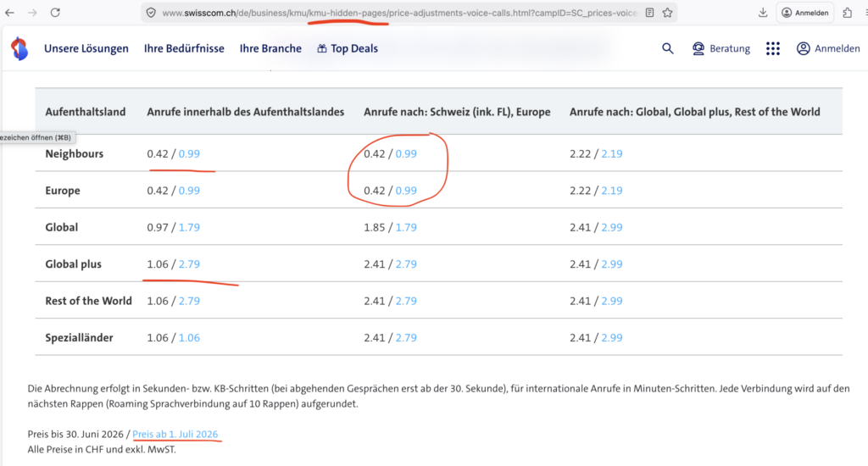
Task: Click the Alle Preise in CHF note
Action: pyautogui.click(x=102, y=449)
